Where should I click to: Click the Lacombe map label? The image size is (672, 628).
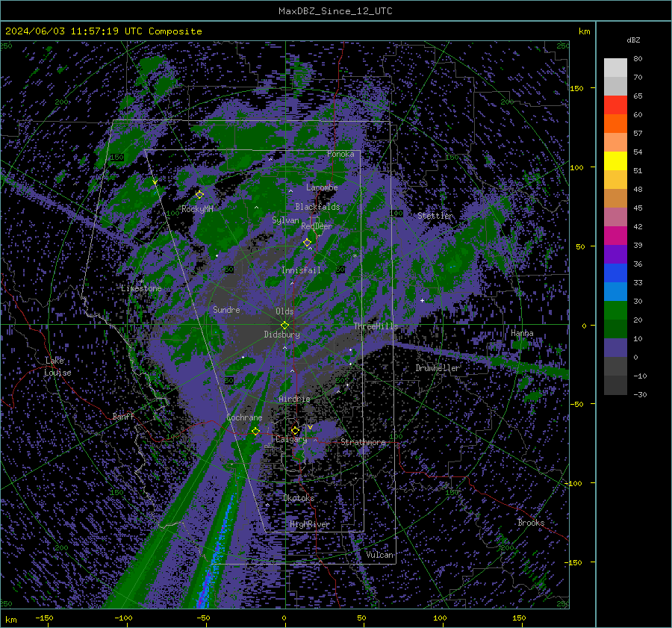[322, 187]
